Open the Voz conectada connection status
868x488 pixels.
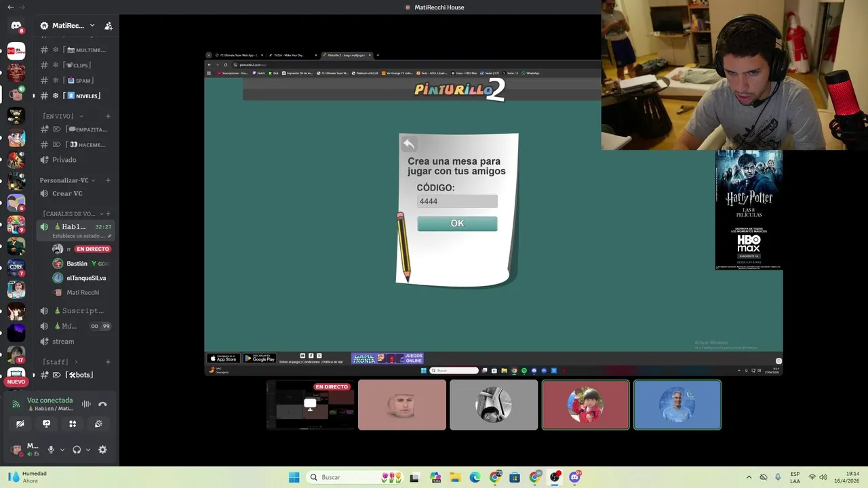50,401
